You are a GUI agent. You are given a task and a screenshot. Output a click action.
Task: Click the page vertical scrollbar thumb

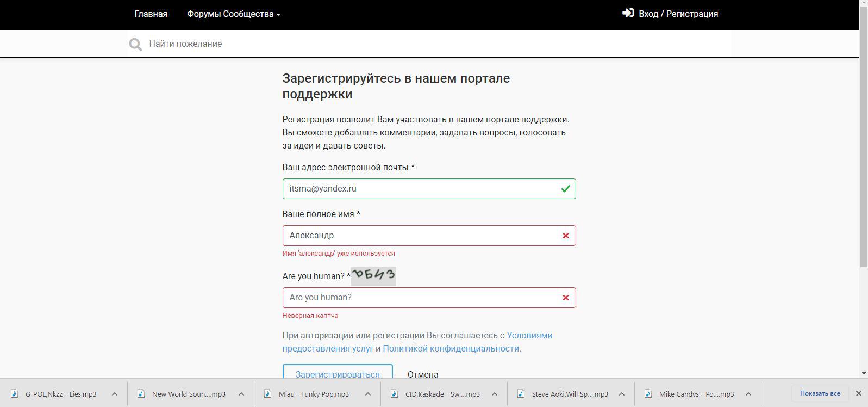[x=864, y=138]
